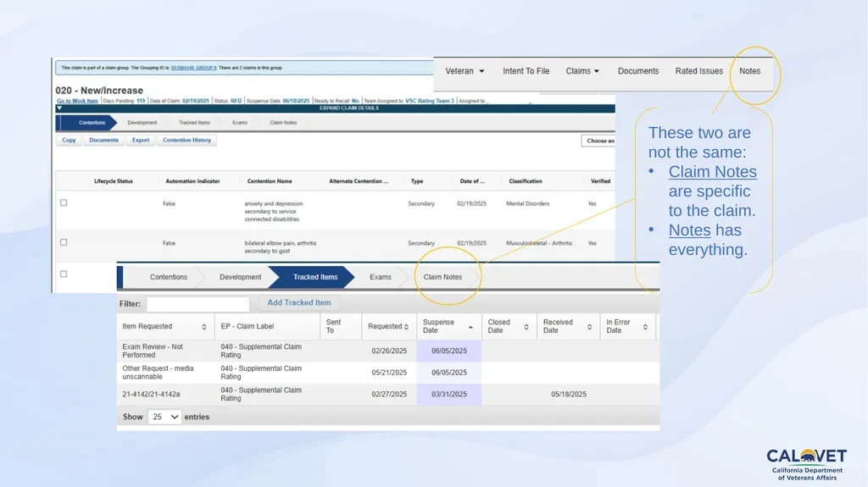Open Rated Issues menu item
Image resolution: width=868 pixels, height=487 pixels.
coord(698,71)
